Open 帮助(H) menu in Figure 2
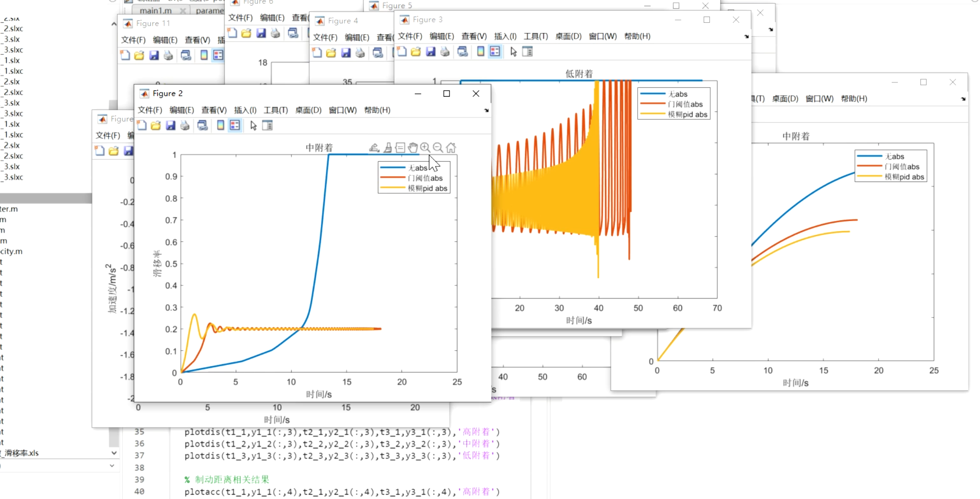 click(377, 110)
